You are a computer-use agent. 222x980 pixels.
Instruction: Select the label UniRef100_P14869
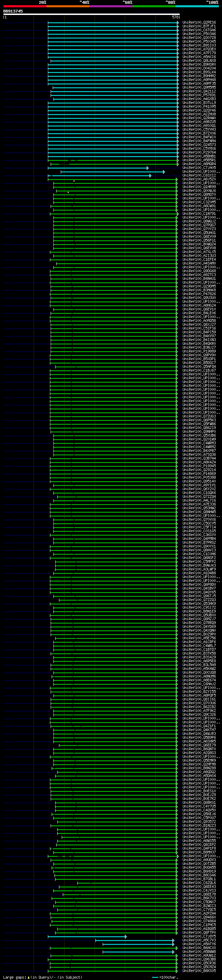199,473
